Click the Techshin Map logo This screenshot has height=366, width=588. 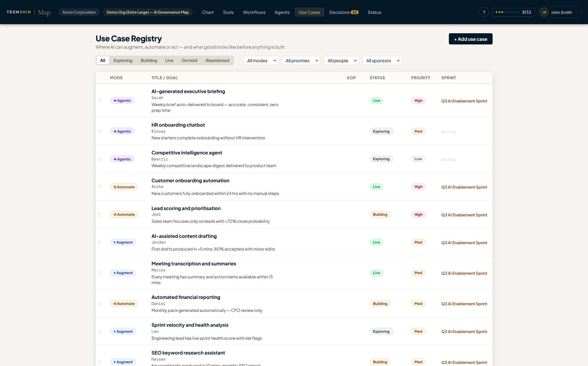[x=29, y=12]
